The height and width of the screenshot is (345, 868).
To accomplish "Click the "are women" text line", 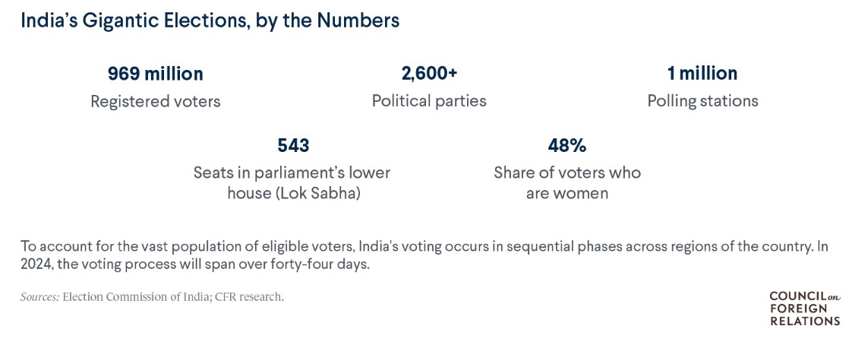I will 567,193.
